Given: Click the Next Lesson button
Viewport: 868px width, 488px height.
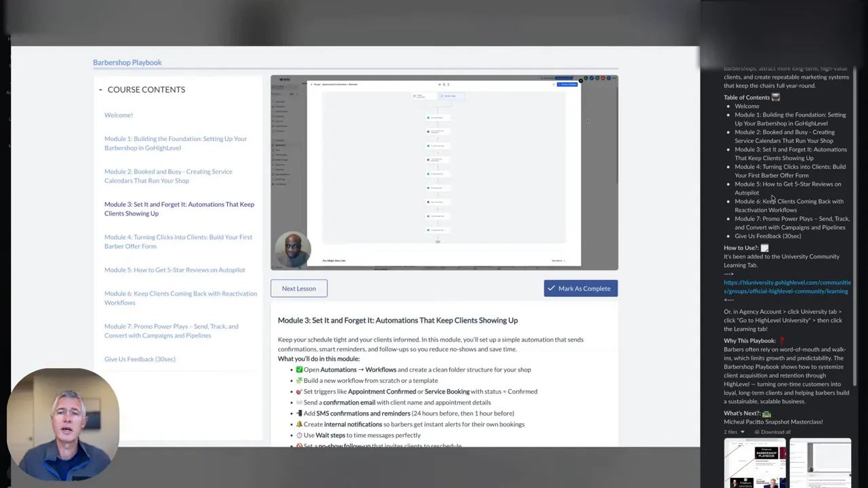Looking at the screenshot, I should [299, 289].
